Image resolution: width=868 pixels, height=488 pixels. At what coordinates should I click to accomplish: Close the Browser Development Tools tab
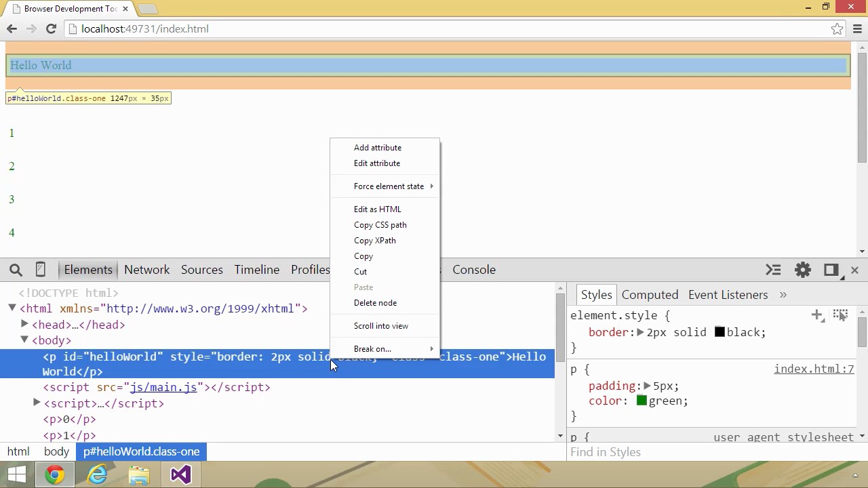(125, 9)
